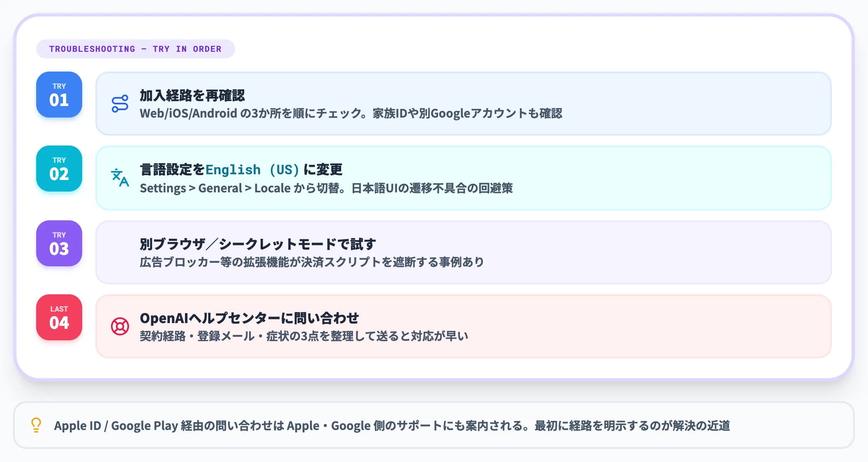Click the heading OpenAIヘルプセンターに問い合わせ

point(249,318)
